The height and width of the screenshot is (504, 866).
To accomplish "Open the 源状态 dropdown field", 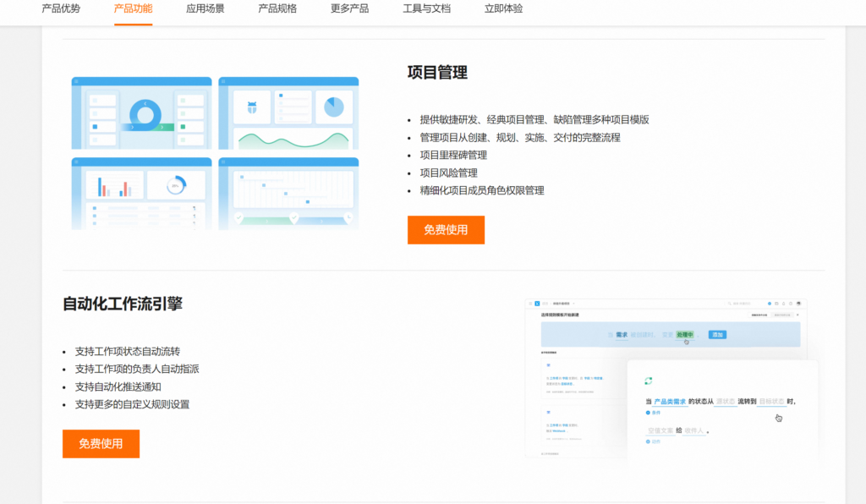I will click(x=726, y=402).
